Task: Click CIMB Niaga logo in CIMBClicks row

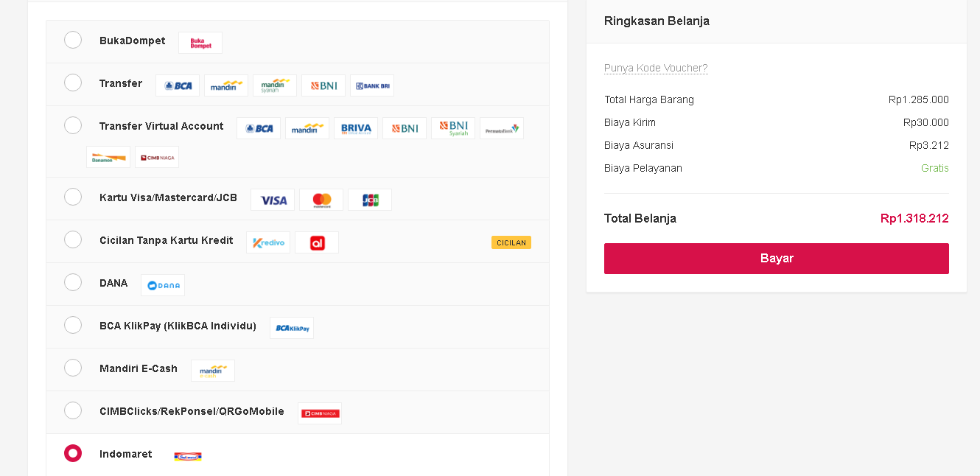Action: 320,413
